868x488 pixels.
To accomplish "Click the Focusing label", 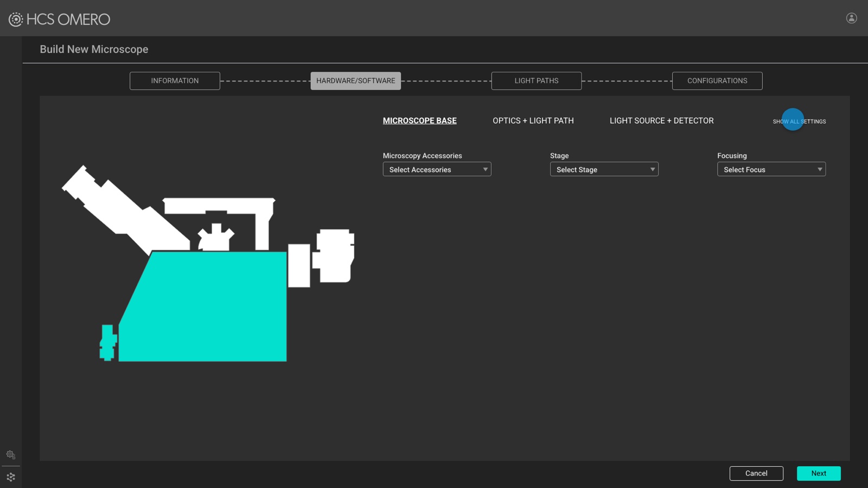I will (732, 156).
